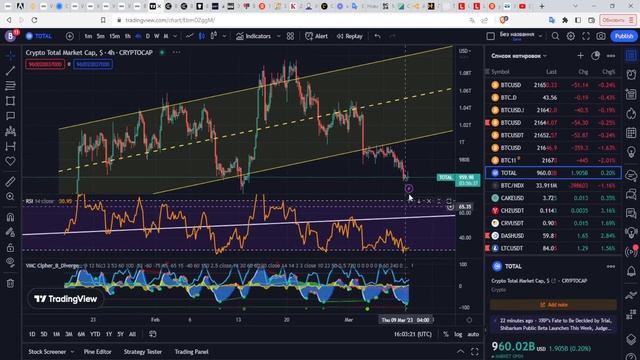Open chart settings gear icon

click(571, 36)
